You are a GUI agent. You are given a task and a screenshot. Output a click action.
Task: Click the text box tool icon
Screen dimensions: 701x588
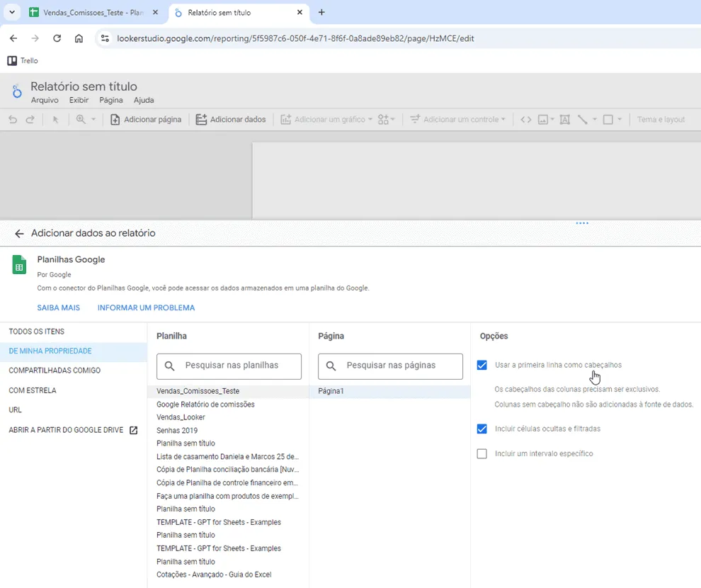(564, 120)
